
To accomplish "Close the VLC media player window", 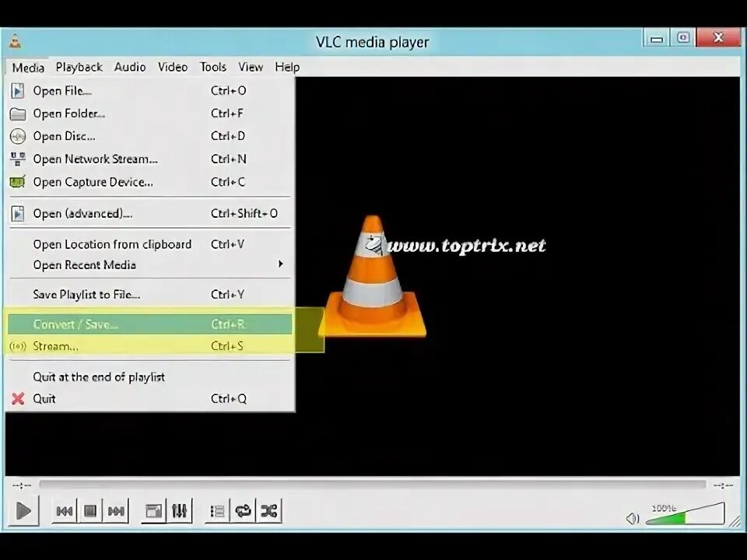I will pyautogui.click(x=718, y=37).
